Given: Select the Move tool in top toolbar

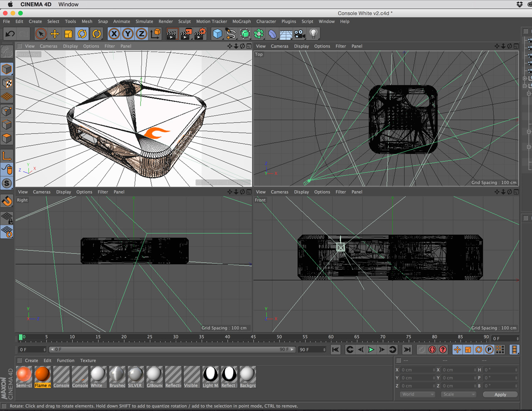Looking at the screenshot, I should coord(54,34).
